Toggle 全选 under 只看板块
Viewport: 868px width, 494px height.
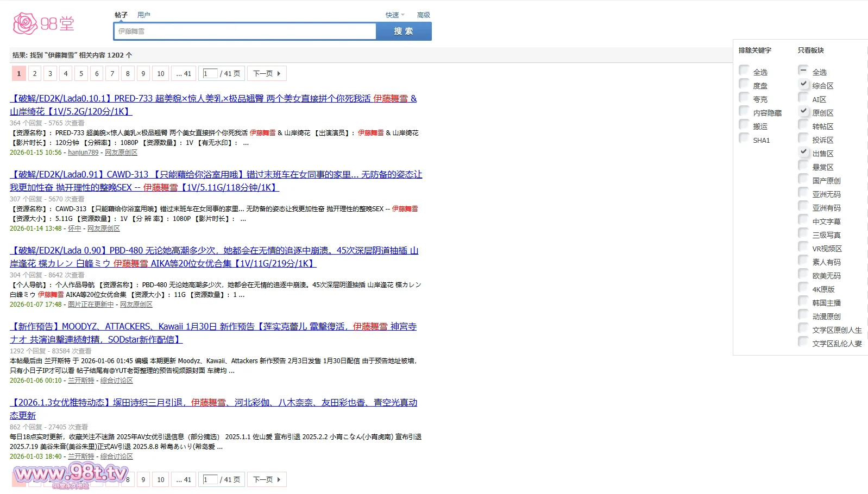[x=803, y=70]
